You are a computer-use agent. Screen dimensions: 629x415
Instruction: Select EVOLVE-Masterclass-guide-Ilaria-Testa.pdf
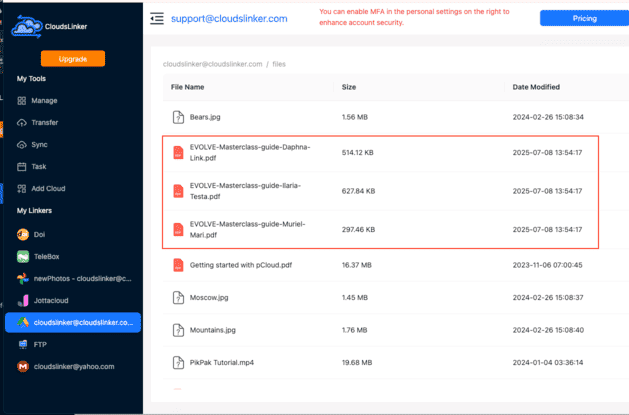pyautogui.click(x=245, y=191)
